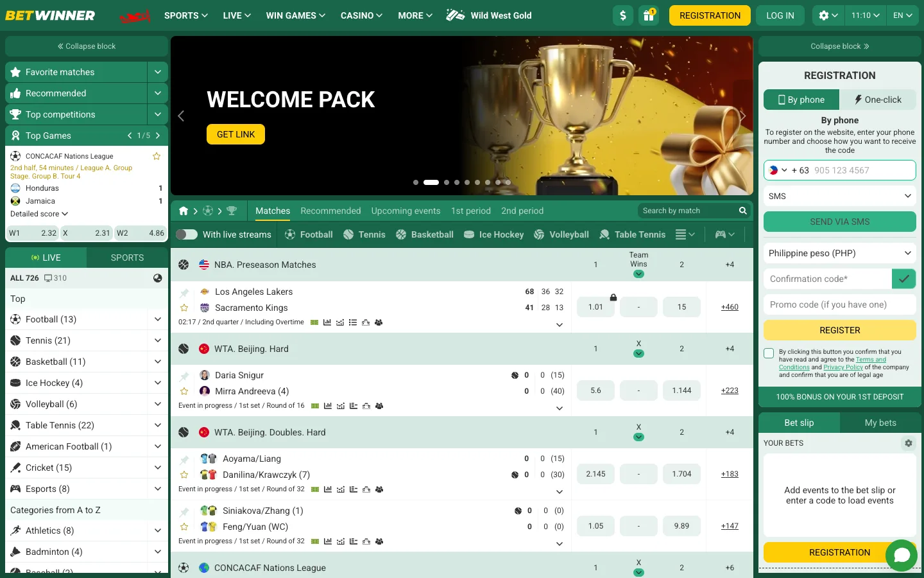The image size is (924, 578).
Task: Click SEND VIA SMS button
Action: 840,222
